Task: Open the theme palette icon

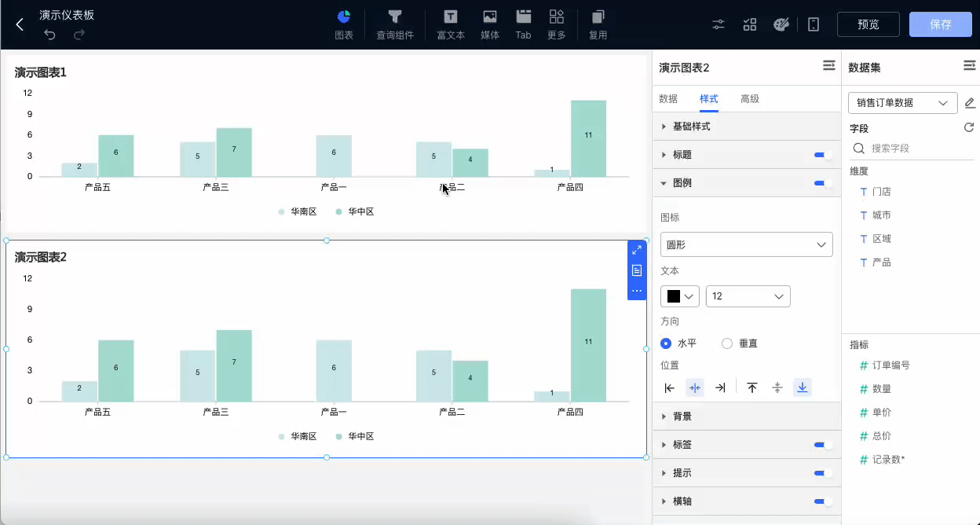Action: [x=781, y=24]
